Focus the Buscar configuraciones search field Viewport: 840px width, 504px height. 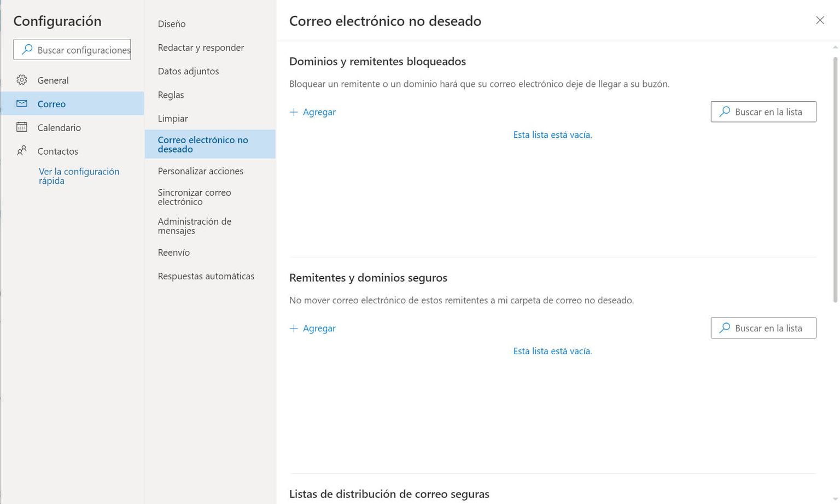pyautogui.click(x=72, y=50)
